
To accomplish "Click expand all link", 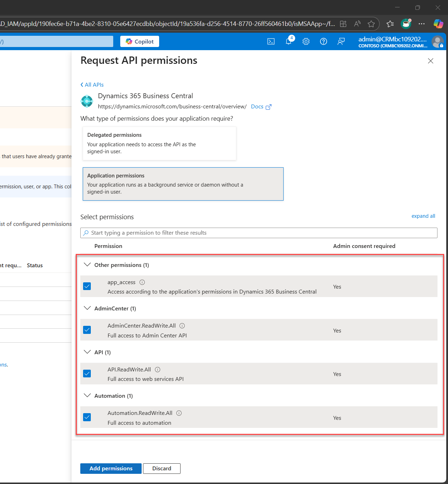I will (x=423, y=216).
